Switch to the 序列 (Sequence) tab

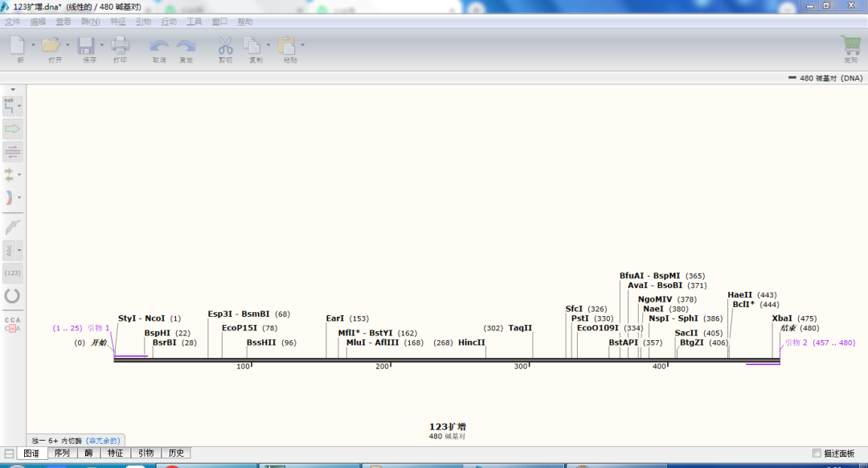(x=62, y=453)
